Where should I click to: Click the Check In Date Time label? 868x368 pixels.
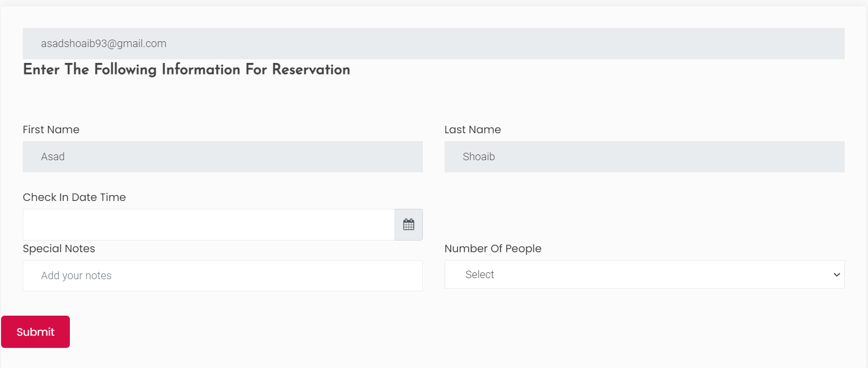point(74,197)
